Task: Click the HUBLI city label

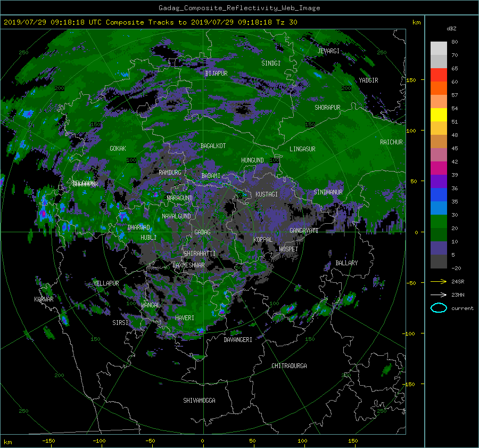Action: coord(148,237)
